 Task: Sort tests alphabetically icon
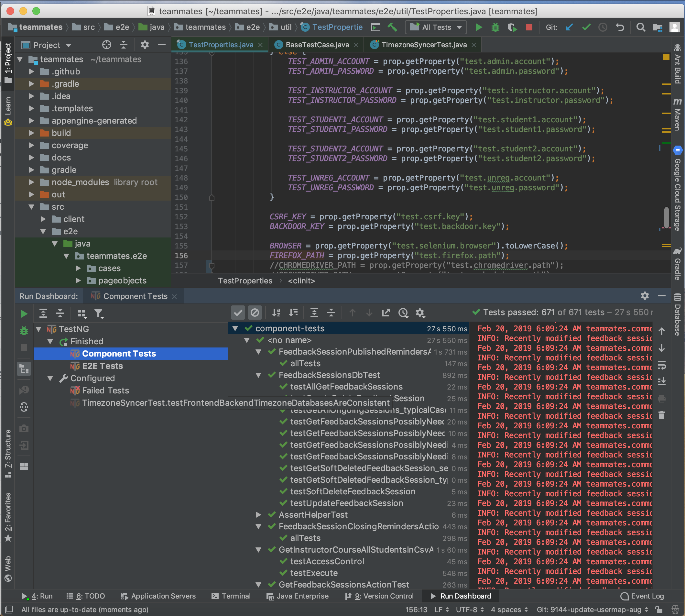coord(277,313)
